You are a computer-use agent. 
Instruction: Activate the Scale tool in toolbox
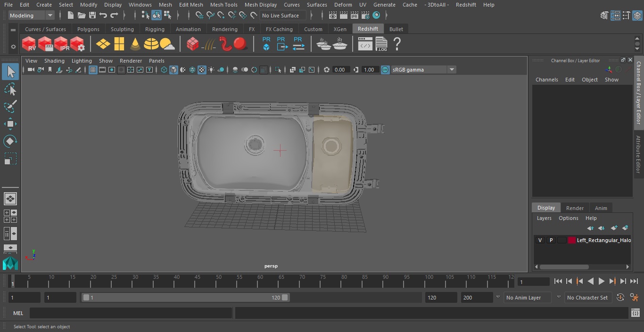tap(10, 159)
